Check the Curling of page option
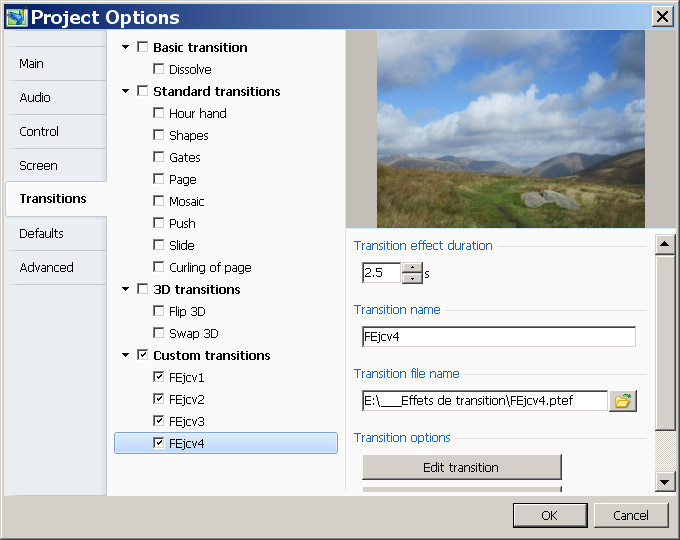The height and width of the screenshot is (540, 680). pyautogui.click(x=159, y=267)
